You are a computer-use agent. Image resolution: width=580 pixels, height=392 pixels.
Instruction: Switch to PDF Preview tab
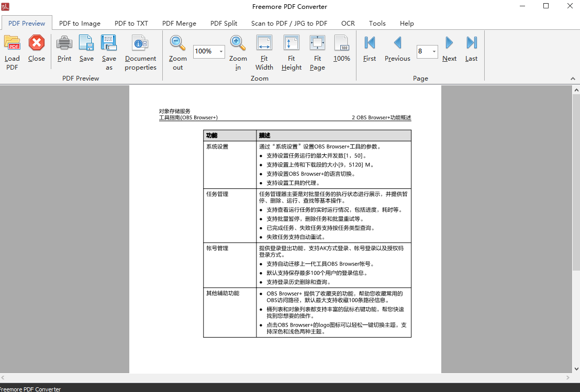point(27,24)
